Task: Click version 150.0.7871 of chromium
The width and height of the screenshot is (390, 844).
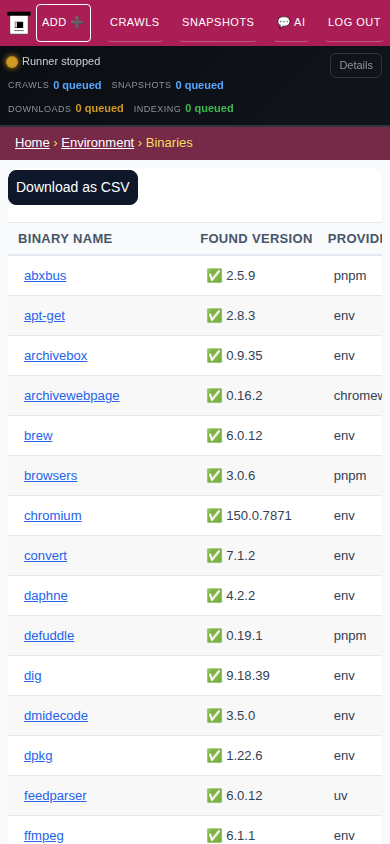Action: tap(259, 516)
